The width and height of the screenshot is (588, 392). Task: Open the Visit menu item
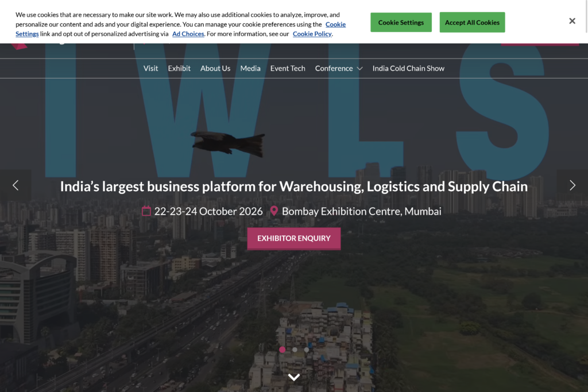151,68
